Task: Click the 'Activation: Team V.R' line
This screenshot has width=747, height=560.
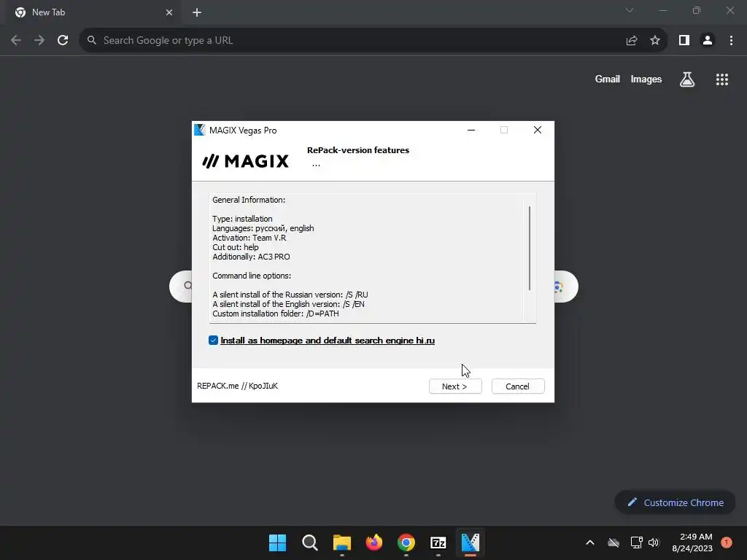Action: click(249, 238)
